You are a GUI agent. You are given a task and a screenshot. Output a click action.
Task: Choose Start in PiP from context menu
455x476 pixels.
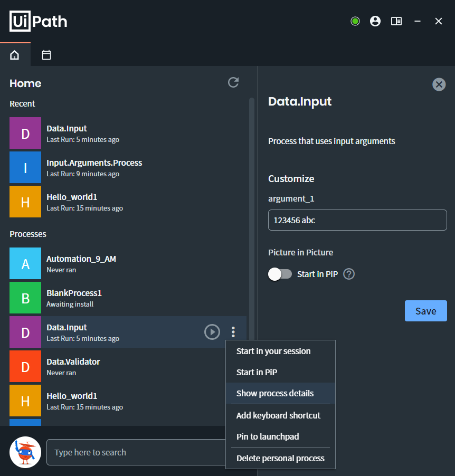(x=280, y=372)
